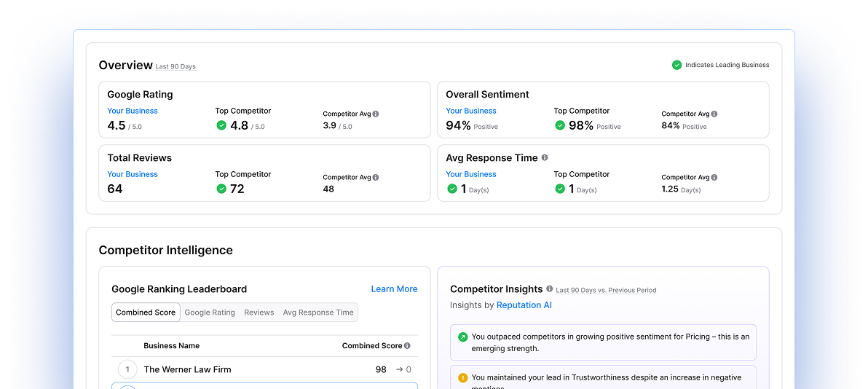Click info icon beside Overall Sentiment Competitor Avg

pos(714,114)
